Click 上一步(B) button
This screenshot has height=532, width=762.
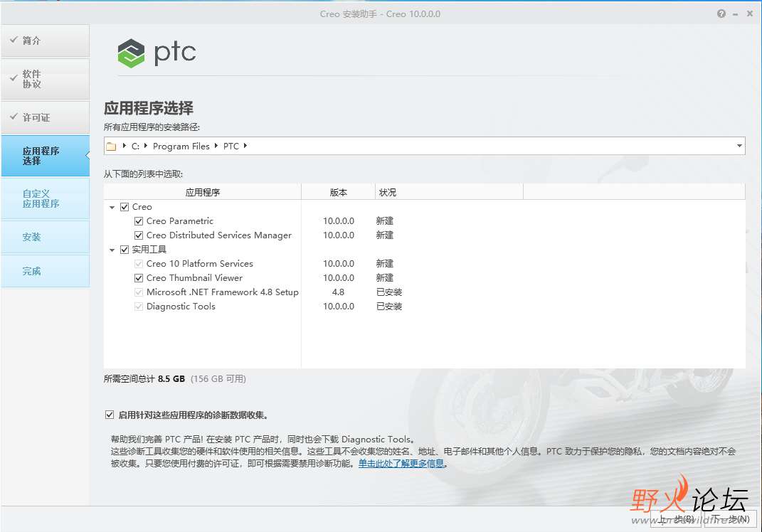(676, 519)
